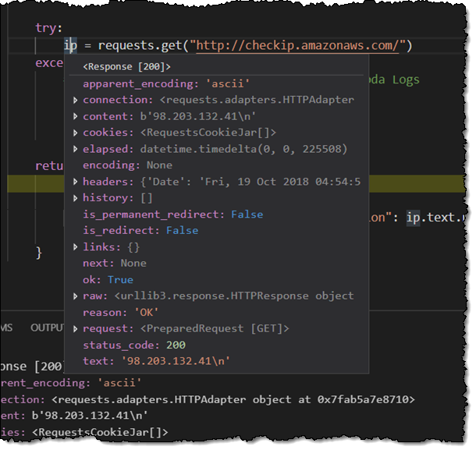476x450 pixels.
Task: Expand the cookies RequestsCookieJar entry
Action: pyautogui.click(x=75, y=133)
